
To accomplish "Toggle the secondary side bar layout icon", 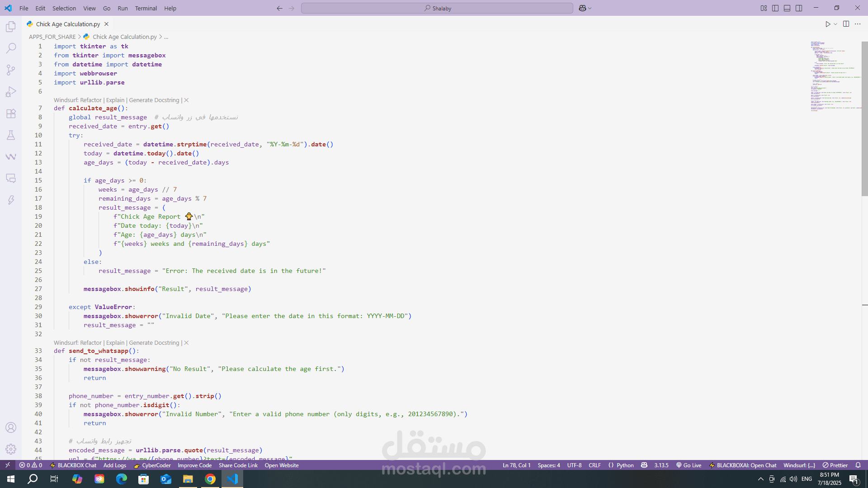I will tap(799, 8).
